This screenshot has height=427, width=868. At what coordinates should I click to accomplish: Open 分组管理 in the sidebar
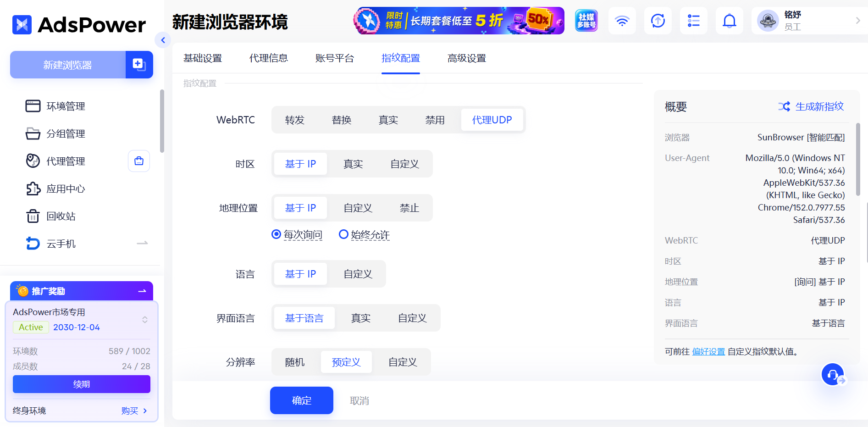click(x=66, y=134)
